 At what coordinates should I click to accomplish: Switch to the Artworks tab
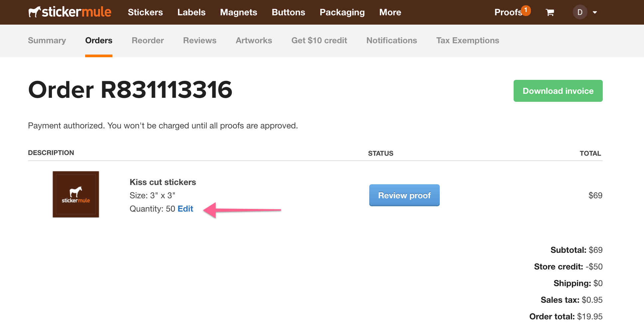pos(254,41)
